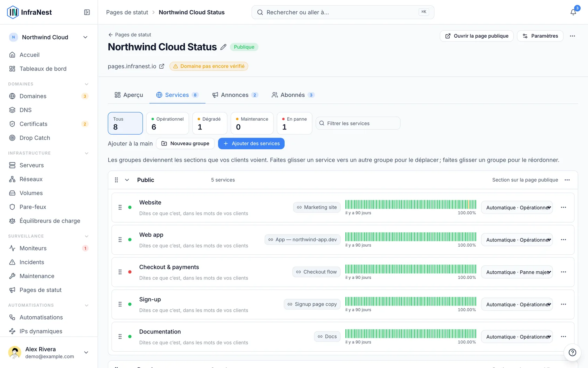Focus the Rechercher ou aller à search box

[343, 12]
